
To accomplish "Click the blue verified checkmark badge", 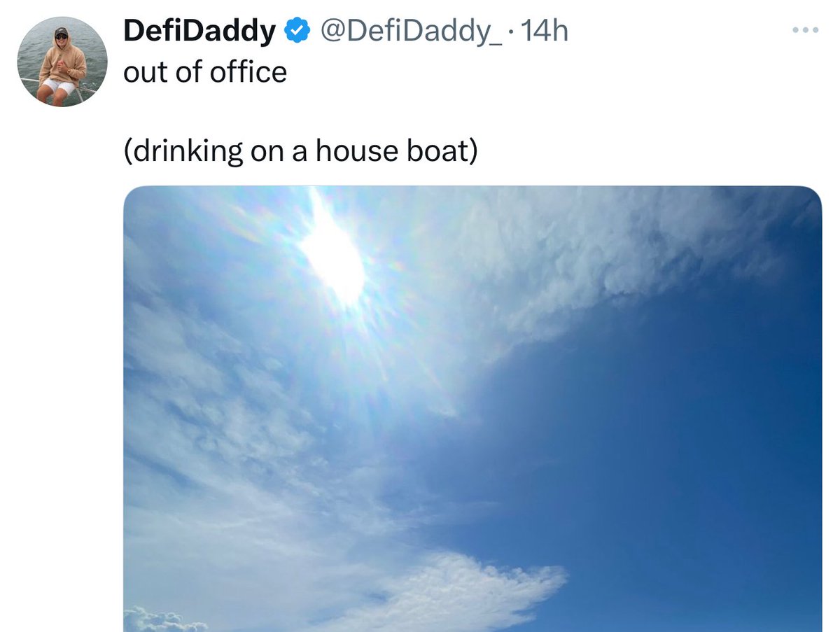I will pyautogui.click(x=297, y=31).
